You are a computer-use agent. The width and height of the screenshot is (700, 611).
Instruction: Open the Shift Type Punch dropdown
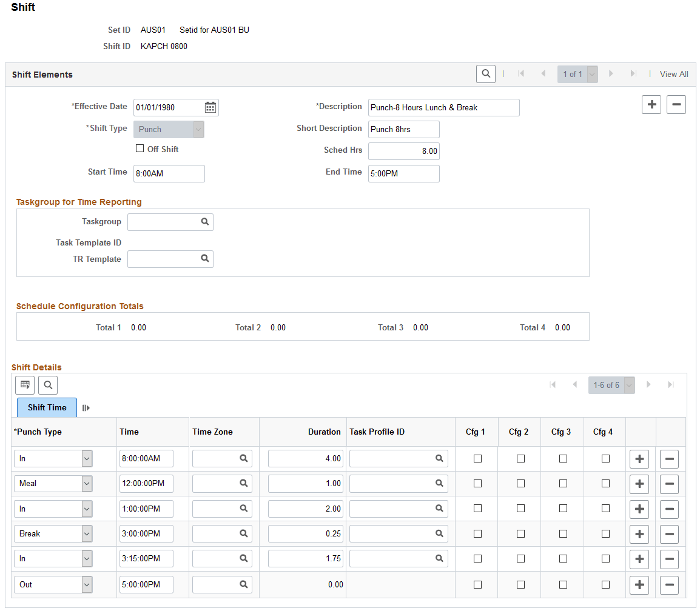tap(169, 129)
